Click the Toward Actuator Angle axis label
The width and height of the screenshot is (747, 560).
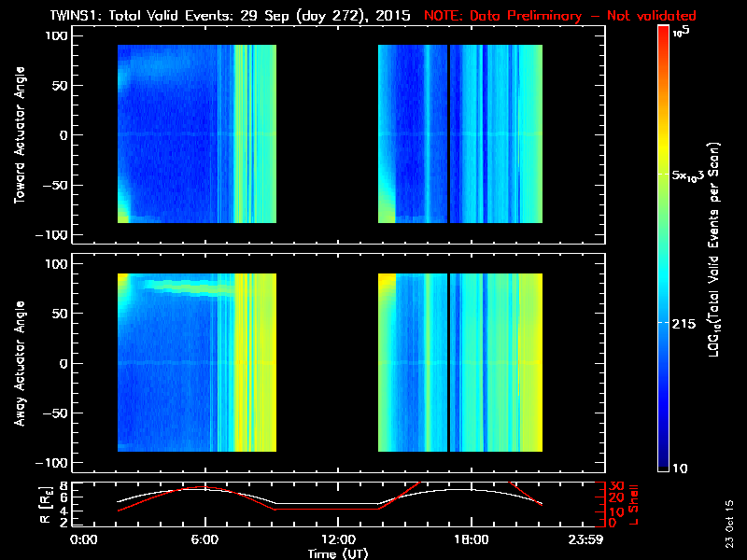[x=17, y=135]
